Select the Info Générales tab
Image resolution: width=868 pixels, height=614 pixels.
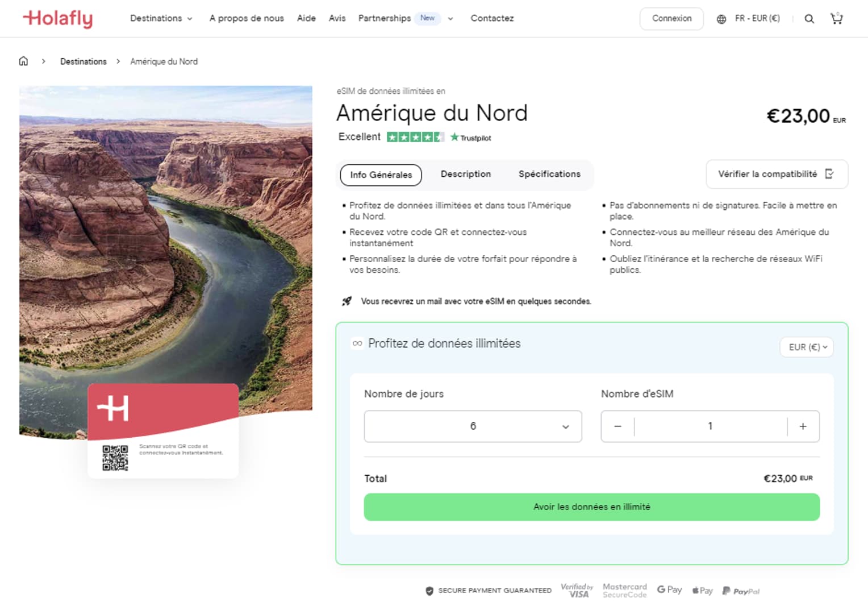(x=381, y=175)
